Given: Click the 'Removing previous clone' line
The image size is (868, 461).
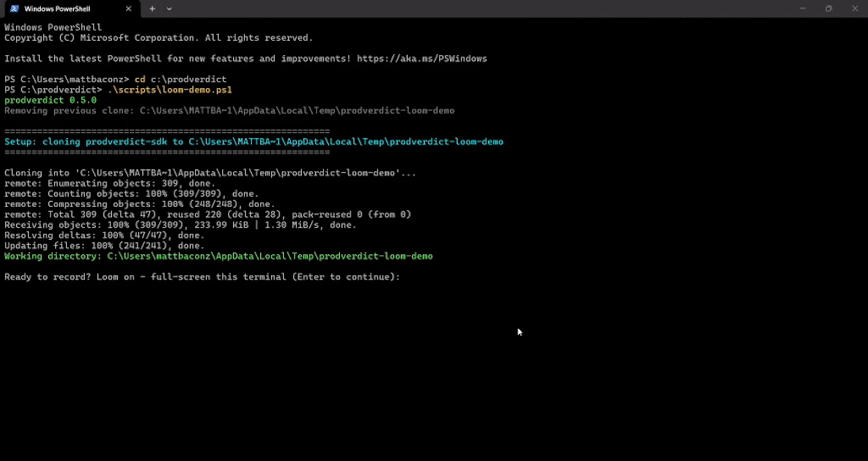Looking at the screenshot, I should coord(229,111).
